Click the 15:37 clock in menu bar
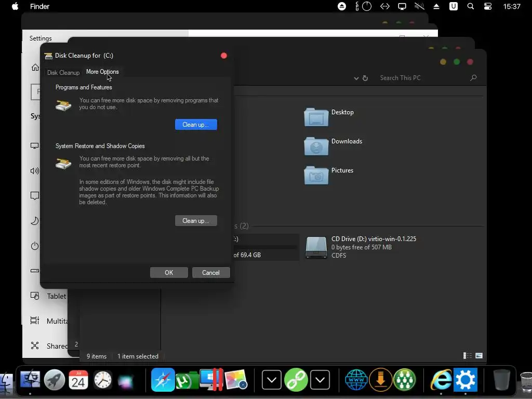 pos(512,6)
